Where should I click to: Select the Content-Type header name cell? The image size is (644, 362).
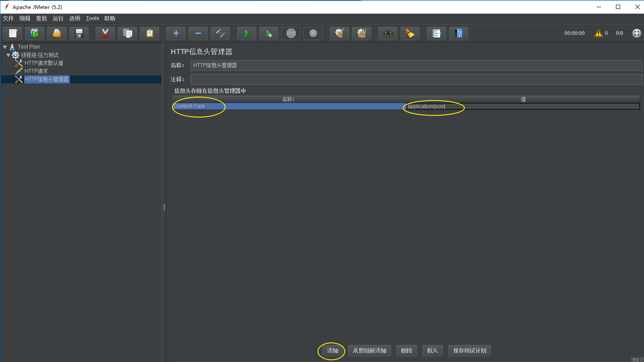[289, 106]
